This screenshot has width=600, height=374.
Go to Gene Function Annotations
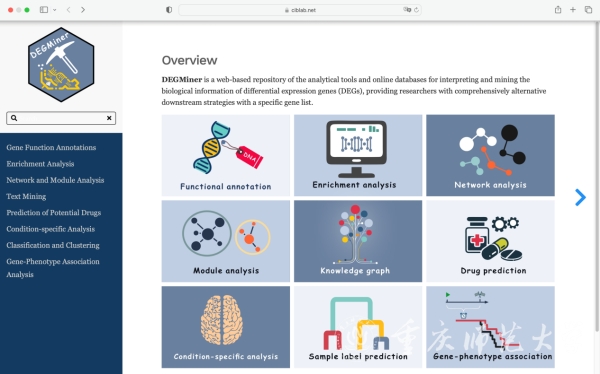[x=51, y=147]
